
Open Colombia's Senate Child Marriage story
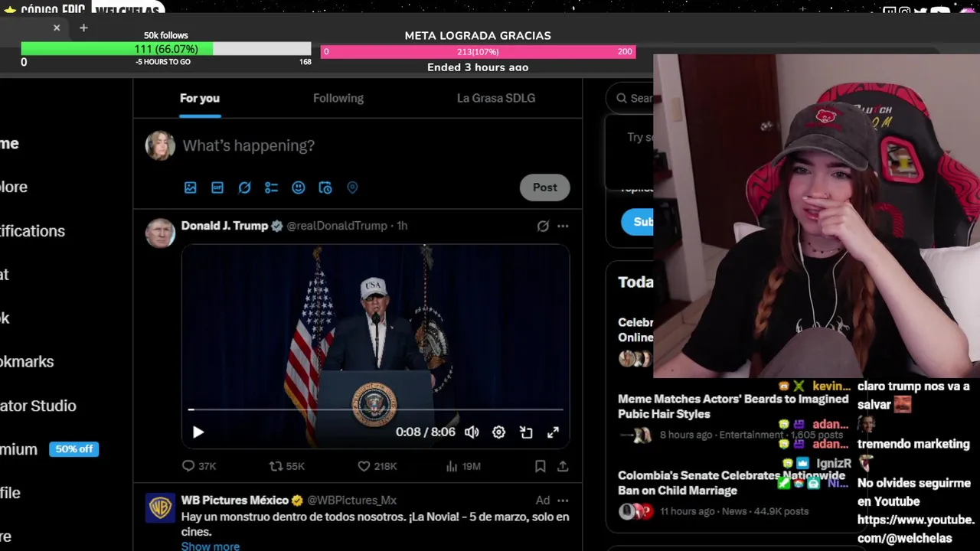tap(731, 483)
